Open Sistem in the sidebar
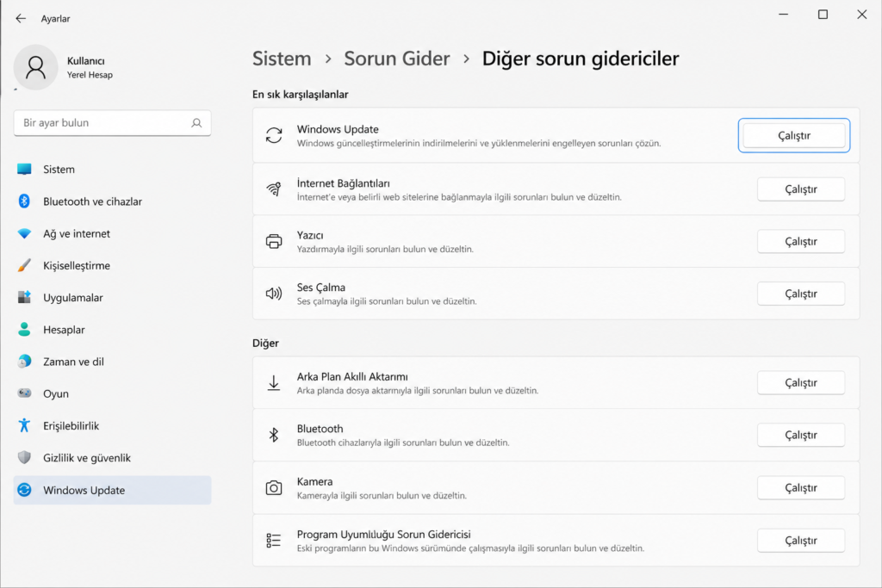Screen dimensions: 882x588 (113, 170)
